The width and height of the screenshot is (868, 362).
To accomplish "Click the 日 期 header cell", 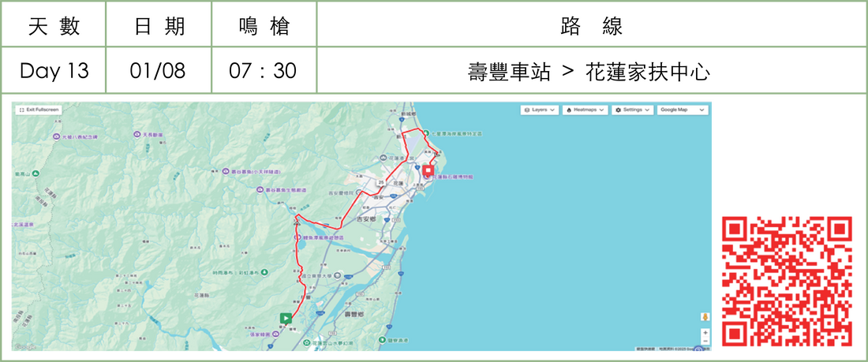I will click(159, 25).
